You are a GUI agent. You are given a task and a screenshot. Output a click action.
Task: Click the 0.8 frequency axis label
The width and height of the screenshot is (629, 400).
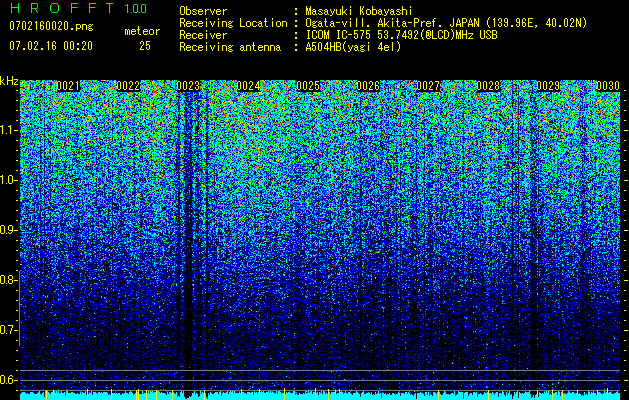pyautogui.click(x=8, y=280)
